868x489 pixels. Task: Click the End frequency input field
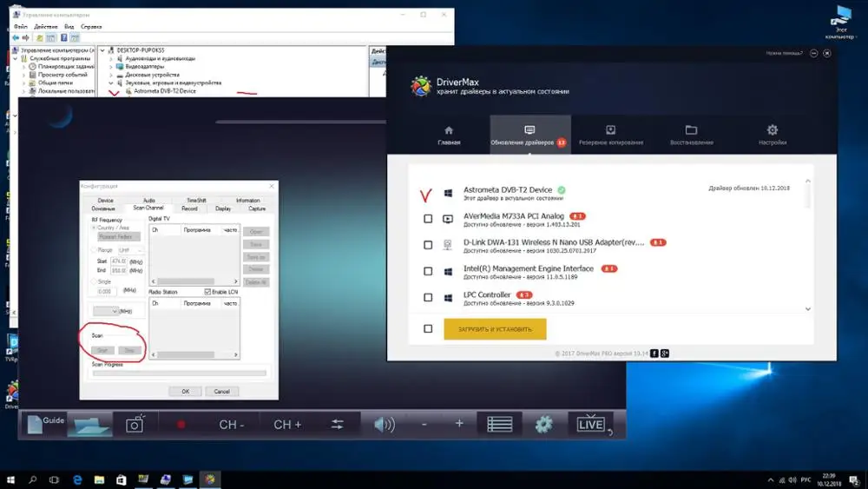118,270
